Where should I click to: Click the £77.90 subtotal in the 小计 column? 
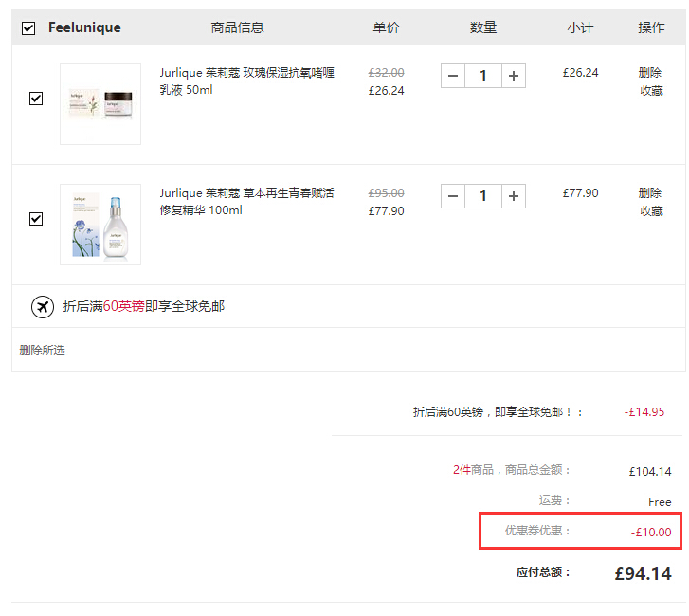580,193
